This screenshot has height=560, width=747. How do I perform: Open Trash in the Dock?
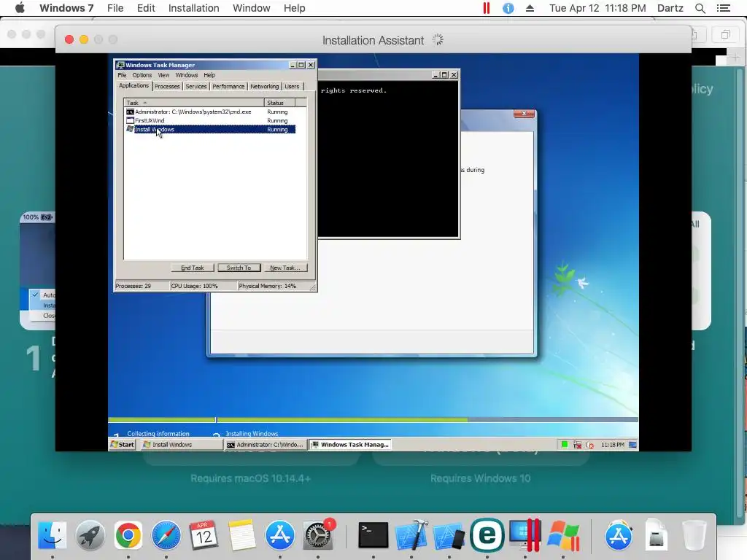(x=694, y=535)
